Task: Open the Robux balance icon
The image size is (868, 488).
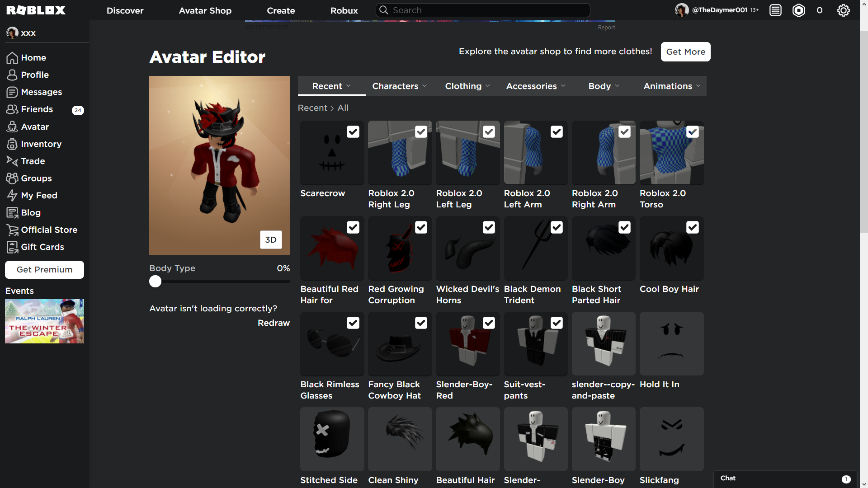Action: coord(799,10)
